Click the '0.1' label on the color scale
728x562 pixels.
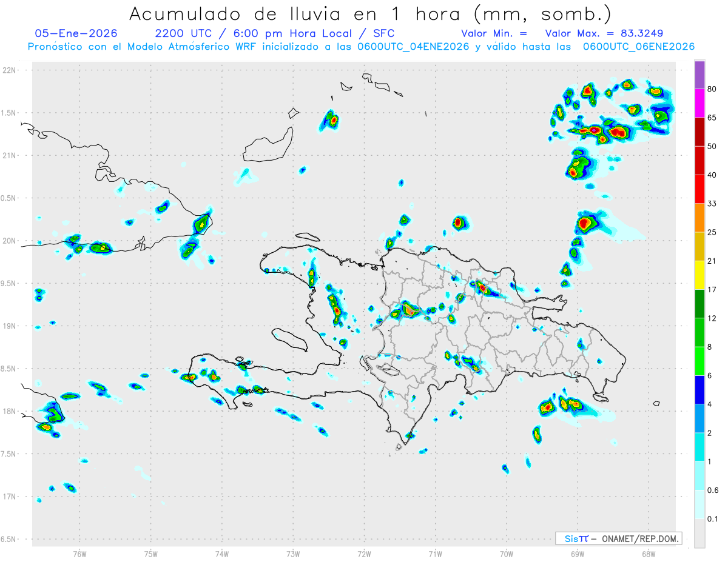[713, 518]
